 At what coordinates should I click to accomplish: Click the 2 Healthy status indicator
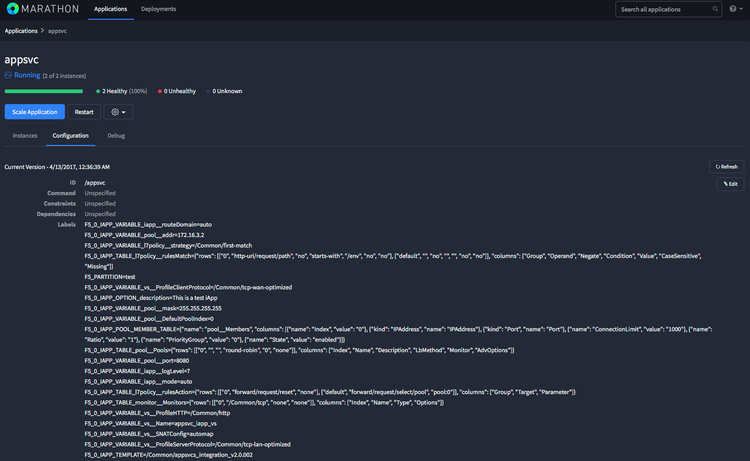[120, 91]
